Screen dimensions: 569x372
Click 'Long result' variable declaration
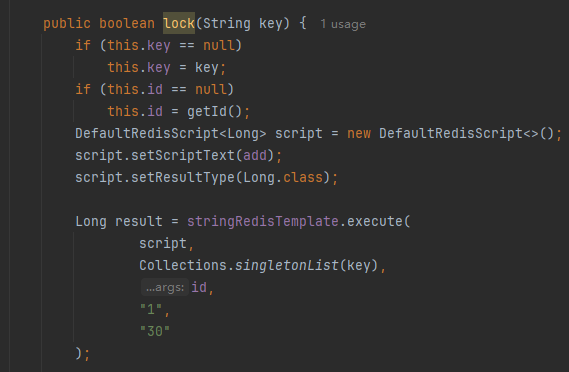pyautogui.click(x=119, y=221)
